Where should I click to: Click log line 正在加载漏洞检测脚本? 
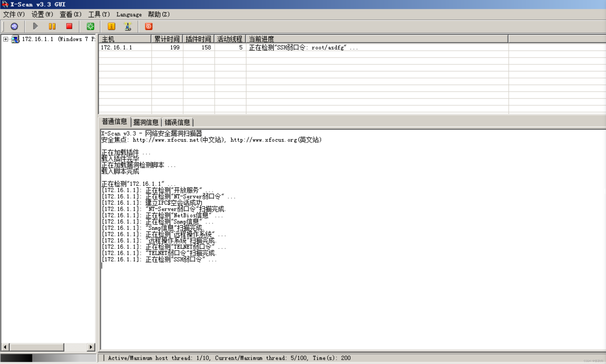click(x=138, y=165)
